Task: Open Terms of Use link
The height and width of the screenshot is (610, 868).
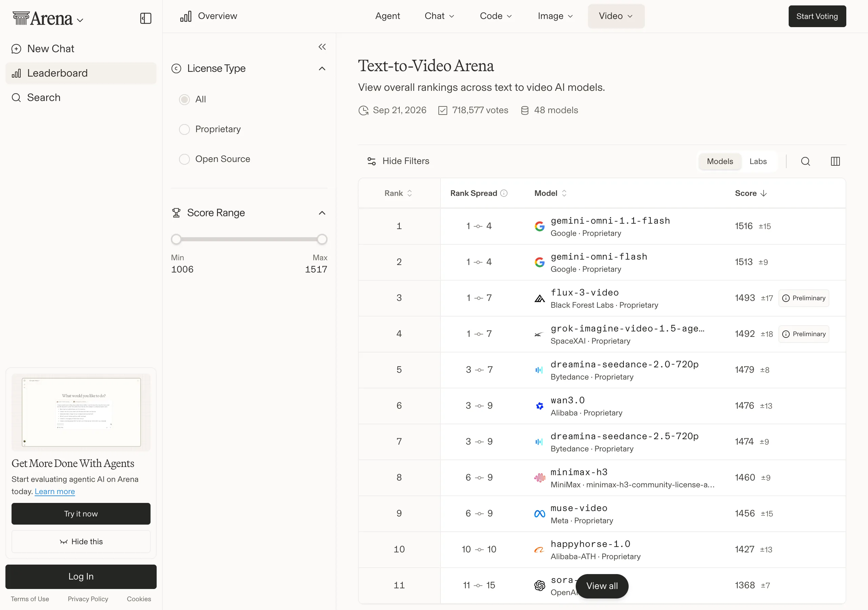Action: click(x=30, y=599)
